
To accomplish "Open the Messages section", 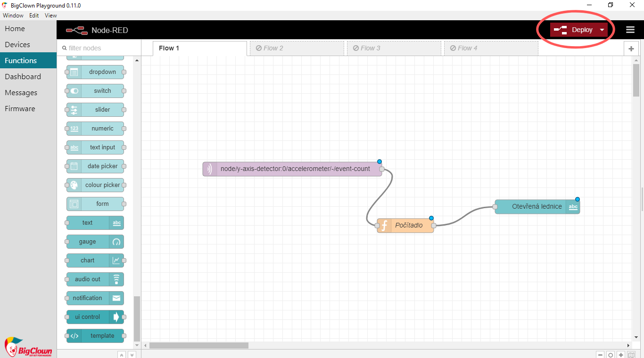I will (x=28, y=93).
